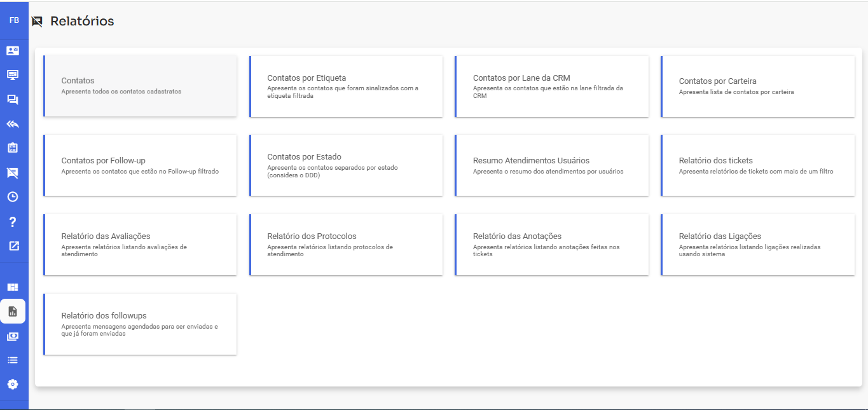This screenshot has width=868, height=410.
Task: Select Contatos por Lane da CRM card
Action: (551, 86)
